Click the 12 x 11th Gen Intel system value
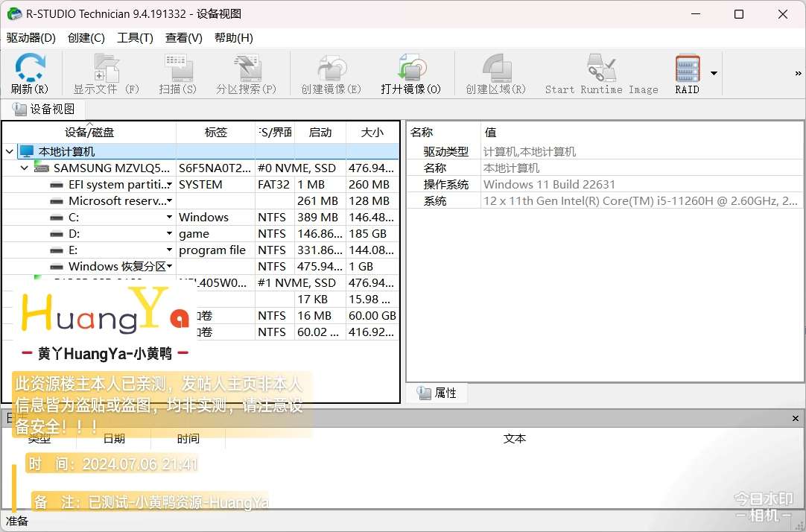 pyautogui.click(x=641, y=201)
